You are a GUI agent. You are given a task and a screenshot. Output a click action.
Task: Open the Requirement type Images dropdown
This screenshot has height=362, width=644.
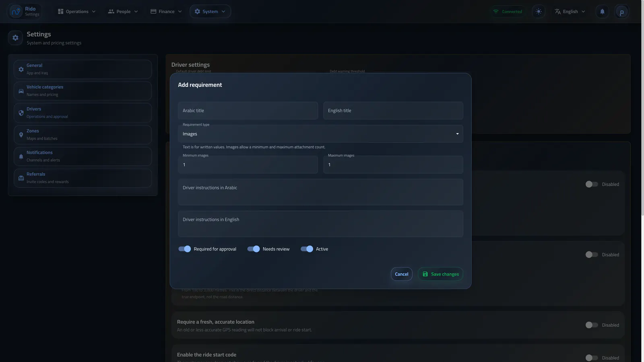(320, 134)
